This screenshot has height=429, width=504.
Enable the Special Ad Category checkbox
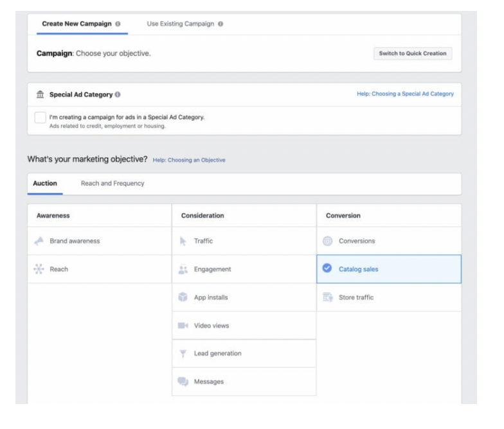tap(40, 118)
